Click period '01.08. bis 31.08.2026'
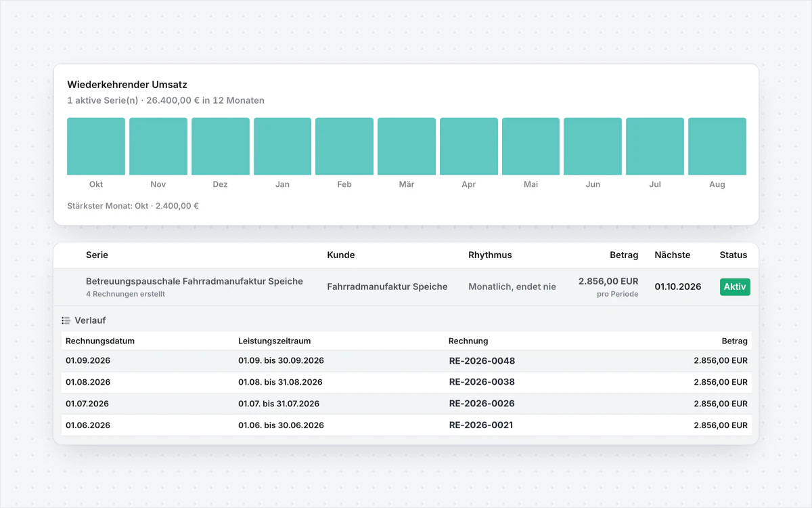The width and height of the screenshot is (812, 508). pyautogui.click(x=280, y=382)
